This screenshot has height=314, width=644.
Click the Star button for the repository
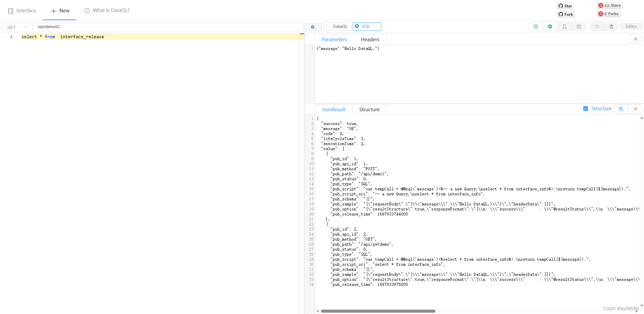[x=565, y=6]
